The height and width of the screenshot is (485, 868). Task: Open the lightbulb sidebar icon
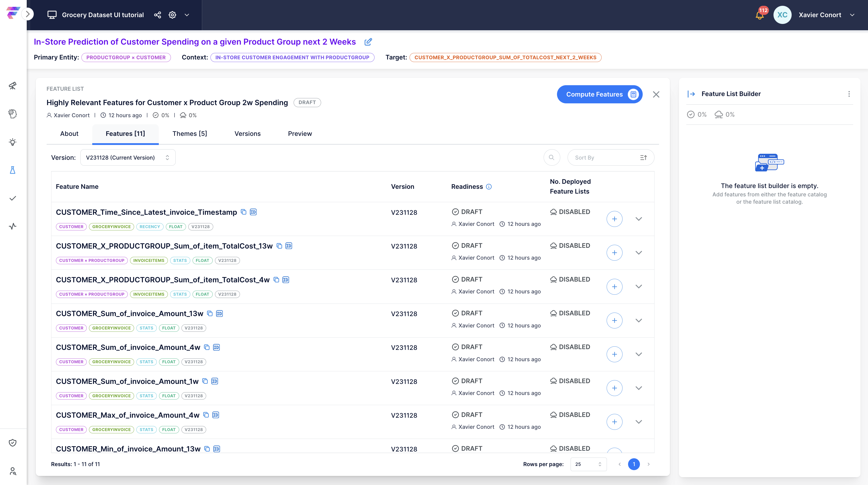point(12,142)
